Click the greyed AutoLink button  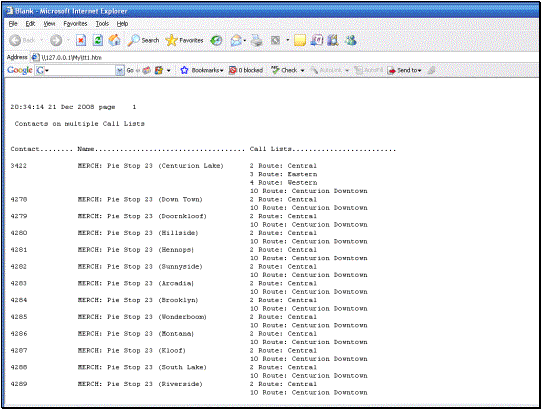326,70
